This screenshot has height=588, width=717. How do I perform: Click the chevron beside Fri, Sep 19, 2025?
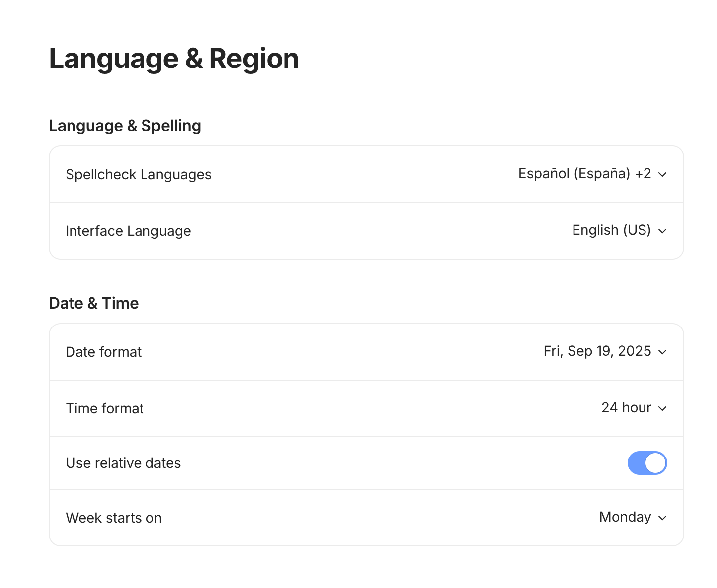tap(662, 352)
